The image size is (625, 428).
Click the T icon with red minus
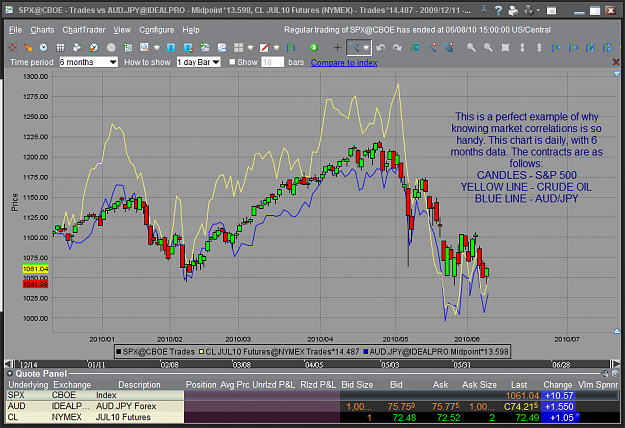point(188,47)
